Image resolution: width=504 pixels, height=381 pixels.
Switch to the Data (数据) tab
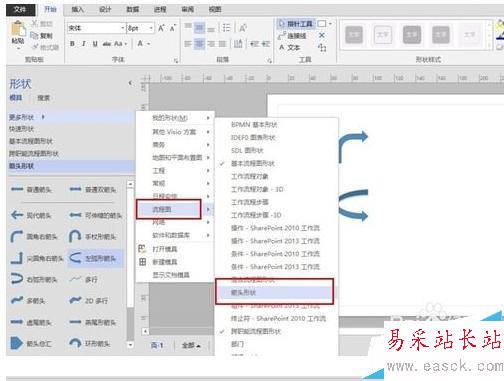click(x=132, y=9)
